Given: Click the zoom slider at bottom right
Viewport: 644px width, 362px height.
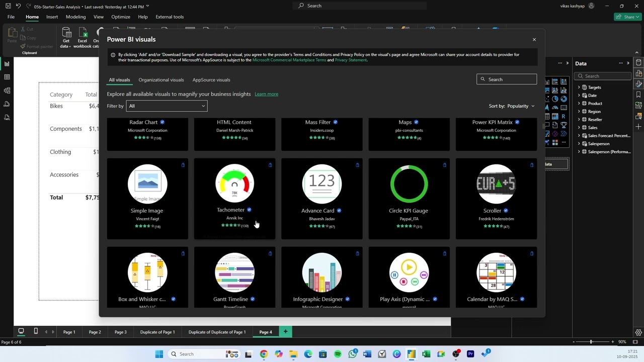Looking at the screenshot, I should tap(592, 342).
